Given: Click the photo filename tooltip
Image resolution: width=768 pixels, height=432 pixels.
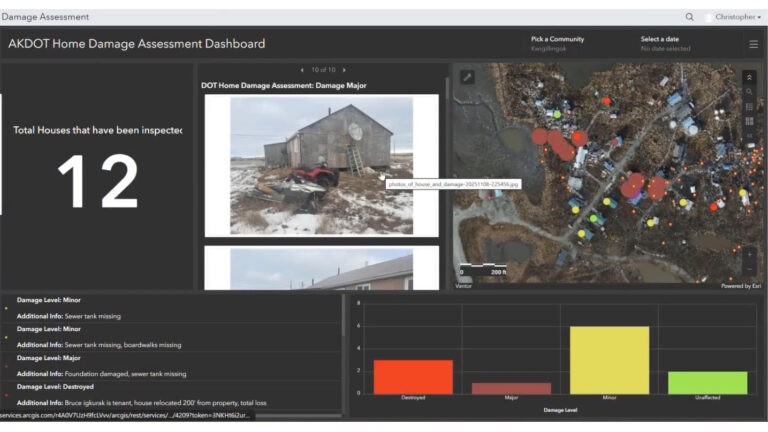Looking at the screenshot, I should pos(454,184).
